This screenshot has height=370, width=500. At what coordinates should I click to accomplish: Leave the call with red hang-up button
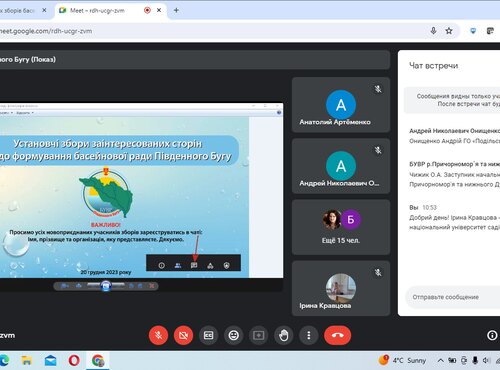(x=337, y=335)
